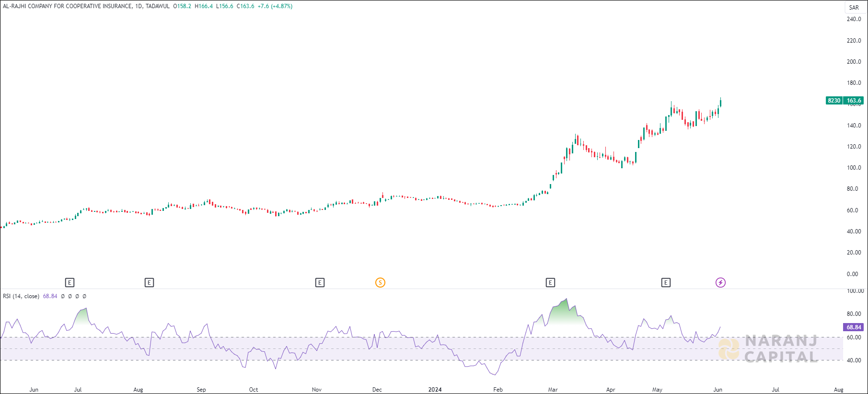Click the Dec label on time axis

click(377, 390)
